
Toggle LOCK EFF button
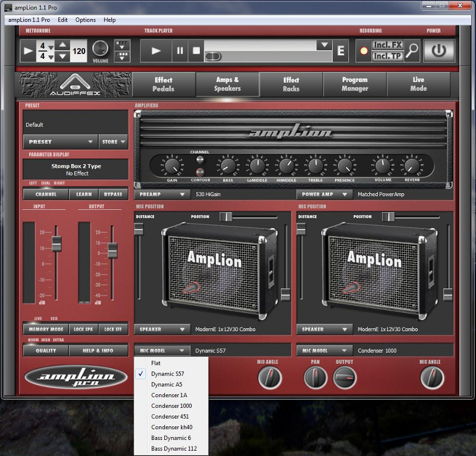(113, 329)
